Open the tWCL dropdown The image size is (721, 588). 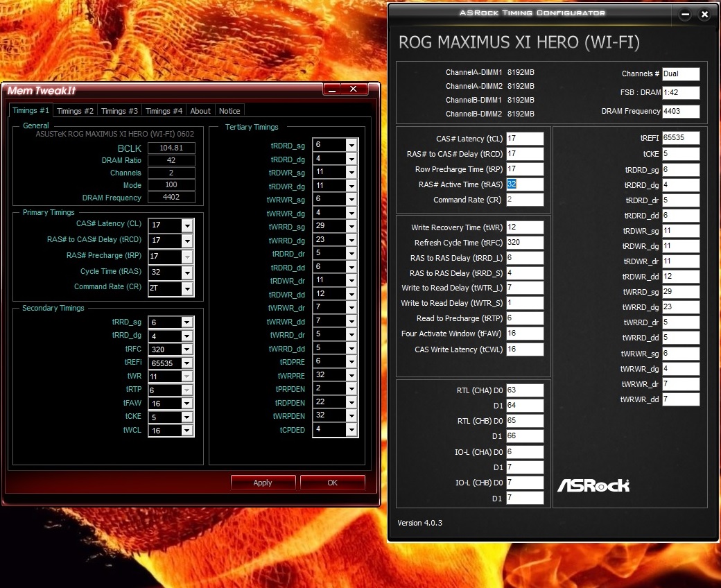[x=186, y=431]
